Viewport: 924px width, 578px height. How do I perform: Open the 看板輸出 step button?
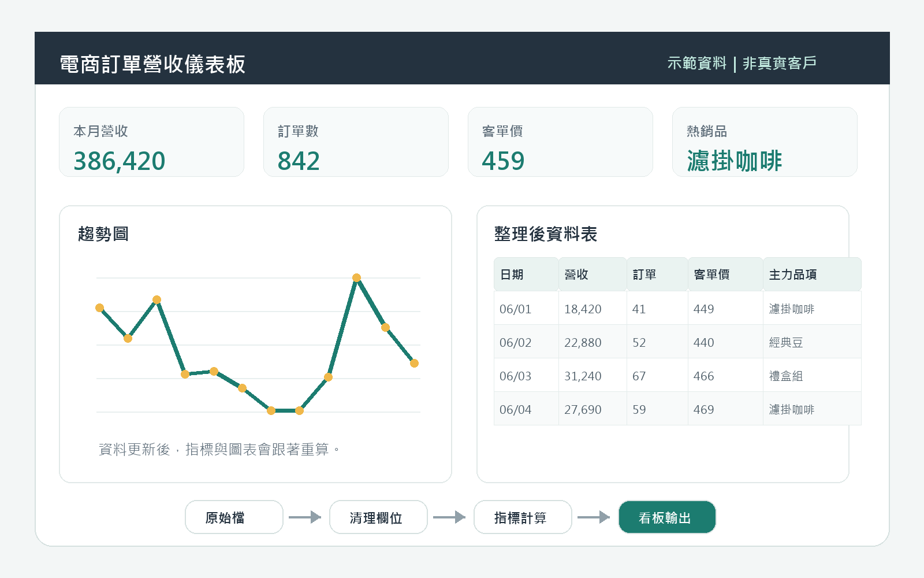coord(667,517)
